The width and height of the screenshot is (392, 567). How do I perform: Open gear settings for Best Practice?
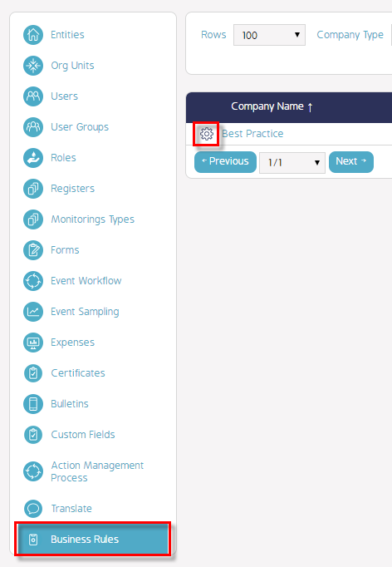207,134
